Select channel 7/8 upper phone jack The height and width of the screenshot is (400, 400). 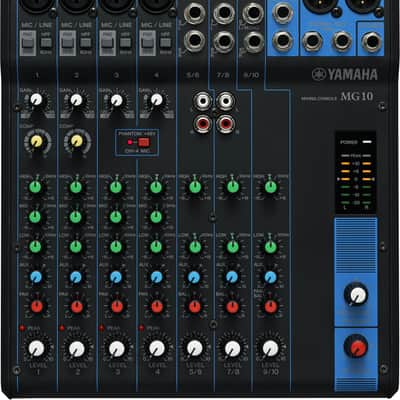click(x=224, y=13)
